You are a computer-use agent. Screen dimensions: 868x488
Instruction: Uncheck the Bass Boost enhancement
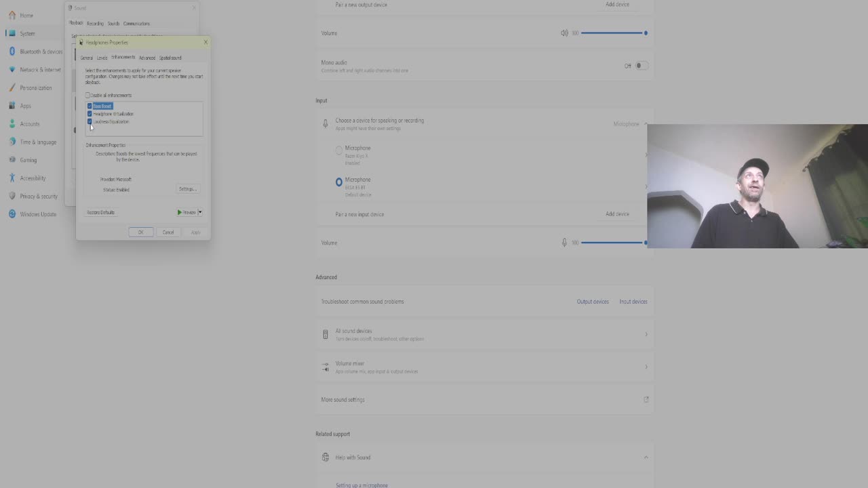click(90, 106)
